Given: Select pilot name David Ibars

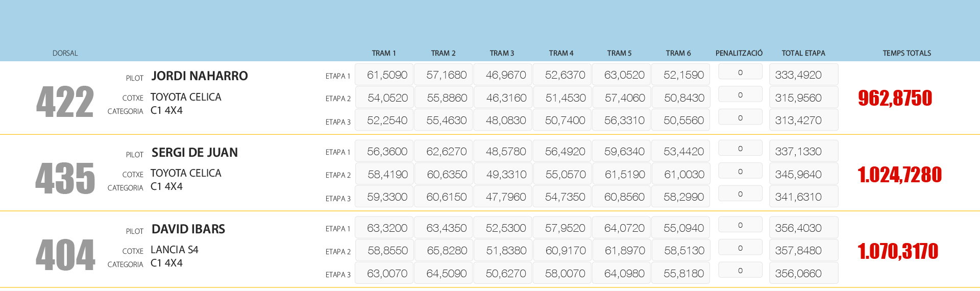Looking at the screenshot, I should [x=188, y=229].
